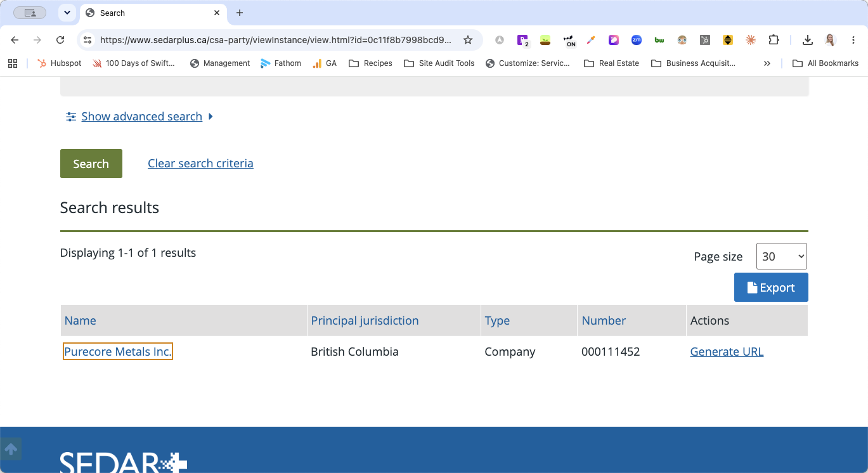Screen dimensions: 868x473
Task: Open the GA bookmark
Action: [x=325, y=63]
